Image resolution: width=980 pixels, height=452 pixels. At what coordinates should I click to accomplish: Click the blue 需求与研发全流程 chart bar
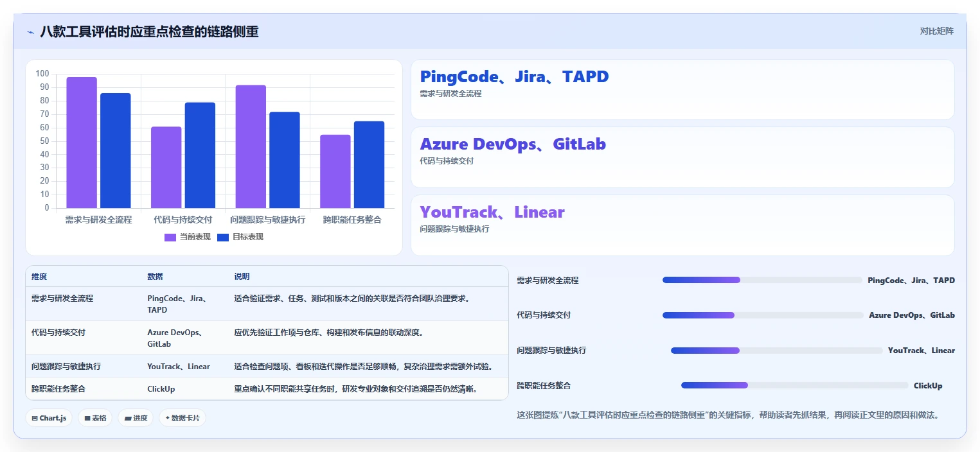point(116,151)
